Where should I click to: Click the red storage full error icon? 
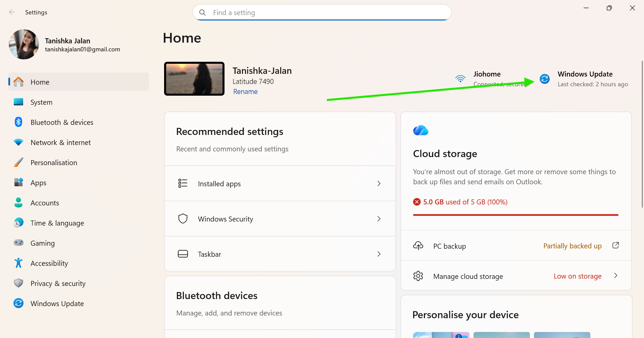[417, 202]
